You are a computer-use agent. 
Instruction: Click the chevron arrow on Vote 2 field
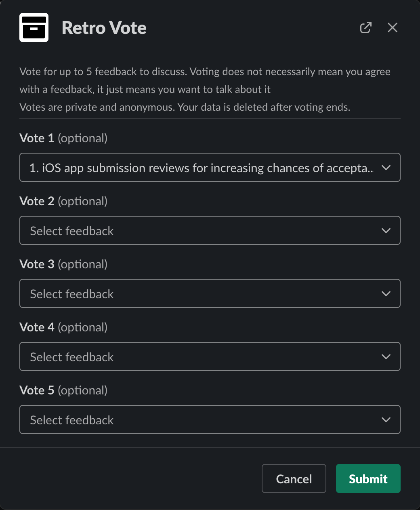click(386, 230)
